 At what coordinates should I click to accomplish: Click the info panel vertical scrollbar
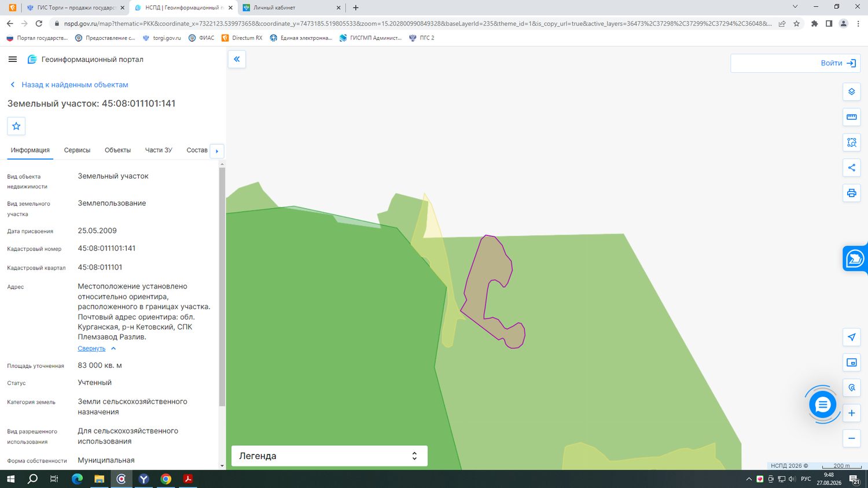point(222,286)
